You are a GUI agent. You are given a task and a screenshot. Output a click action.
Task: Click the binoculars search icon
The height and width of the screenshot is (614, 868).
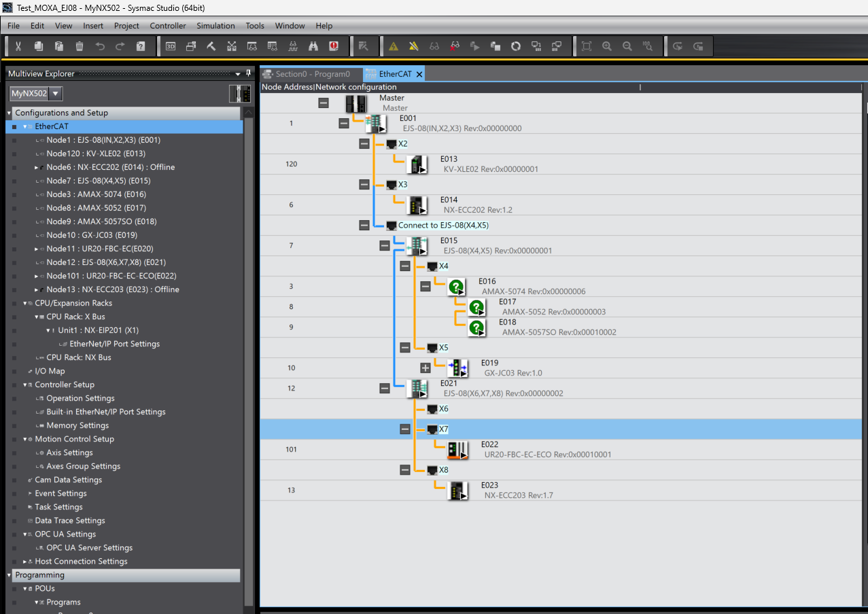click(313, 46)
